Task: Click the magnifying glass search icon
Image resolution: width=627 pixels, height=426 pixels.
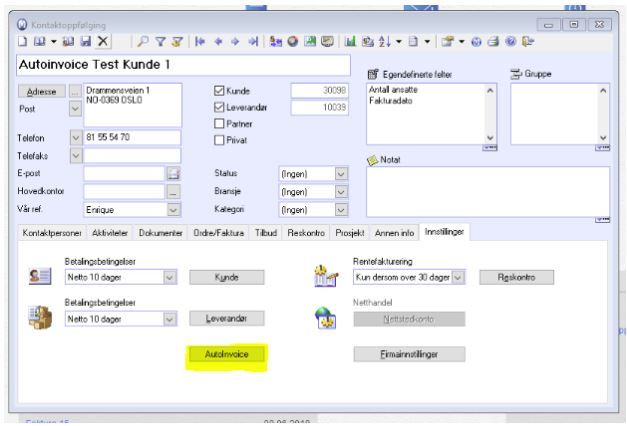Action: (x=143, y=41)
